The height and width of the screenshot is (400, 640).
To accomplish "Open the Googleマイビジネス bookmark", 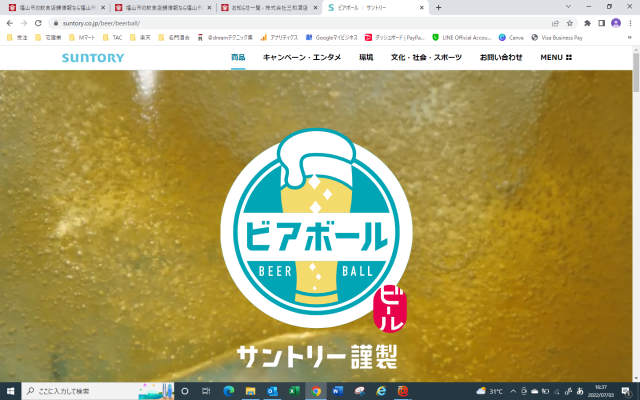I will [x=332, y=38].
